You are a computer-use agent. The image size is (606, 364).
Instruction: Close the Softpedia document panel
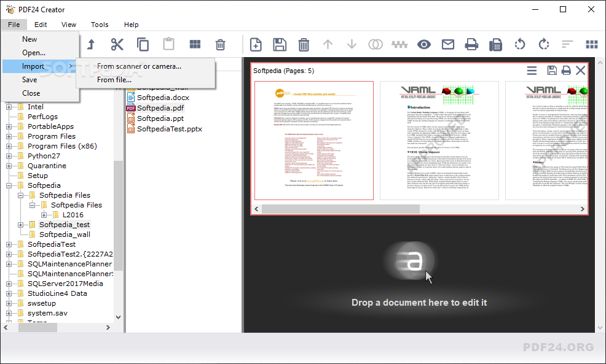tap(580, 70)
